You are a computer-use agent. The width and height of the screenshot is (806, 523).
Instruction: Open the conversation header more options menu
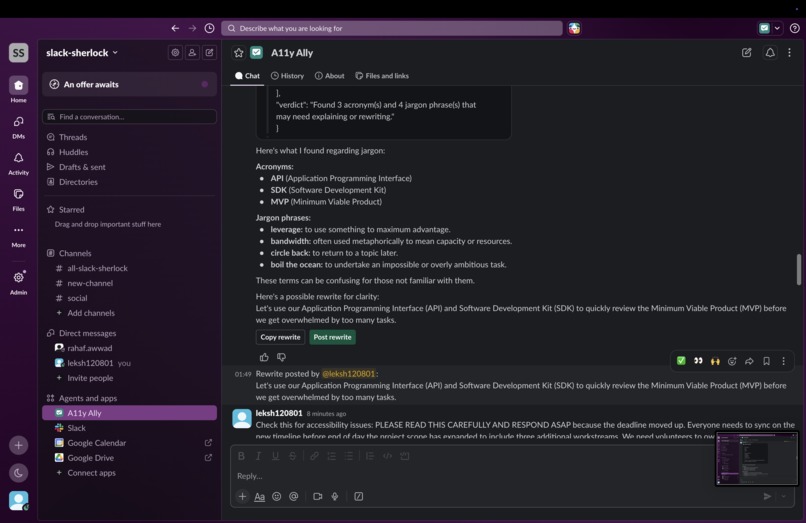point(790,52)
